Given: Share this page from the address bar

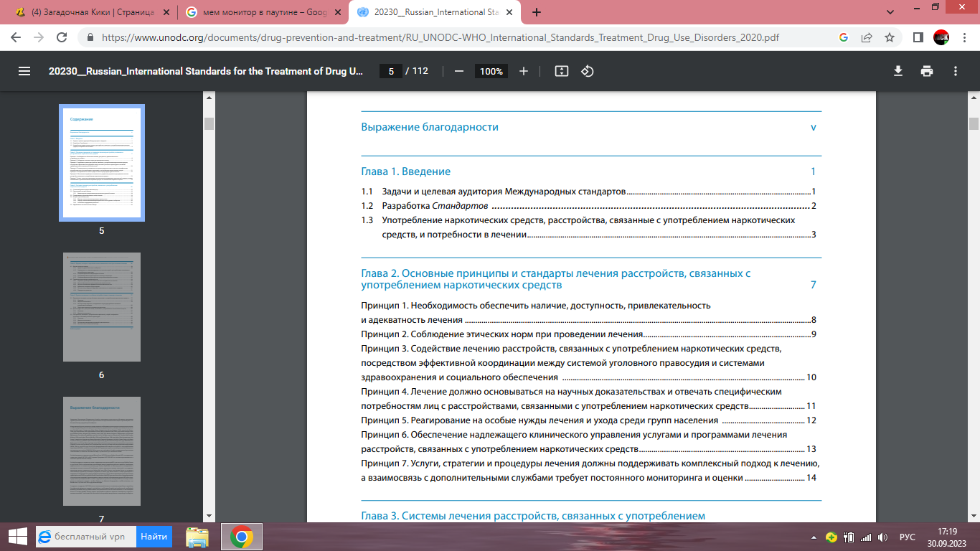Looking at the screenshot, I should (x=867, y=37).
